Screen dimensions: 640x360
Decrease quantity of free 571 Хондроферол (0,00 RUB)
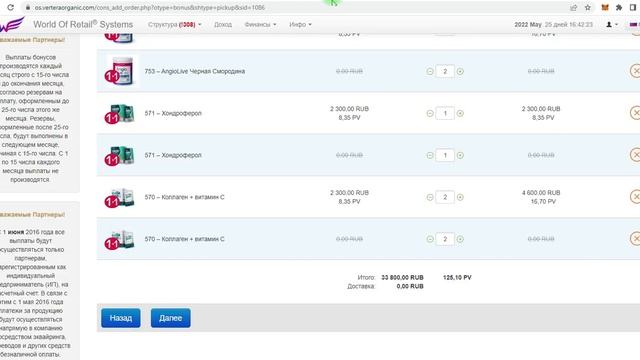[430, 156]
